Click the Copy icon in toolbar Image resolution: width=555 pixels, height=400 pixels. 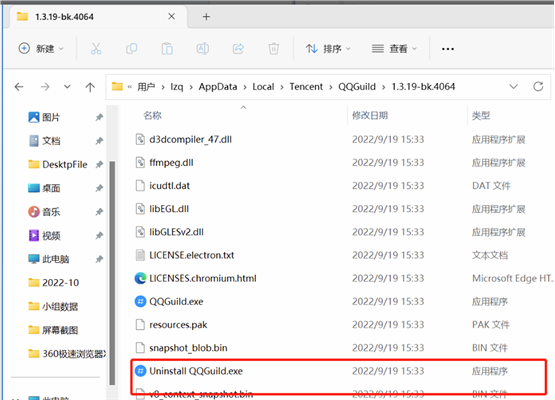pyautogui.click(x=131, y=48)
